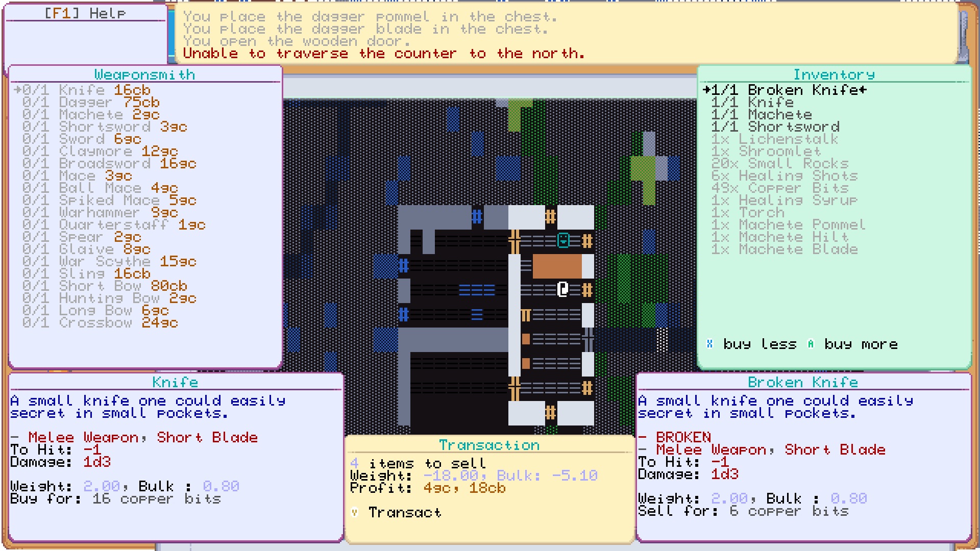980x551 pixels.
Task: Click the brown shop counter table tile
Action: (x=556, y=264)
